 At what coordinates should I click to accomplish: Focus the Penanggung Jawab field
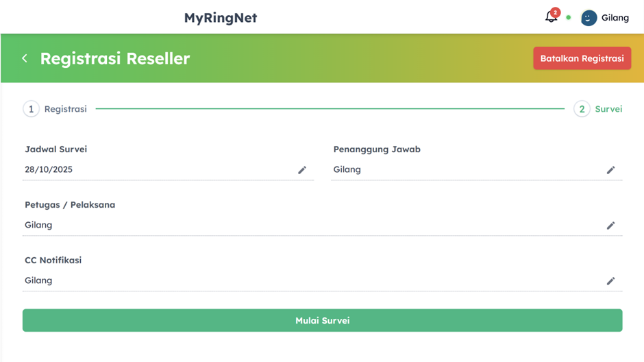pyautogui.click(x=466, y=170)
